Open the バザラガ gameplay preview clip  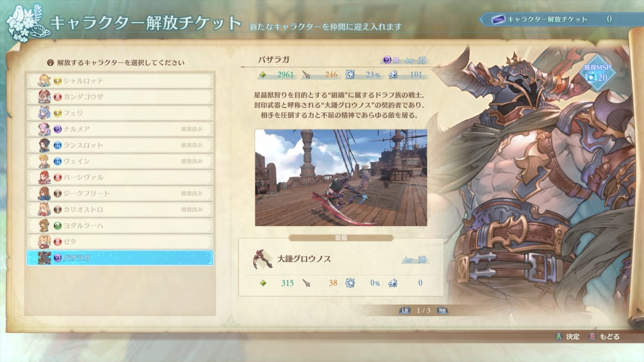[x=341, y=177]
